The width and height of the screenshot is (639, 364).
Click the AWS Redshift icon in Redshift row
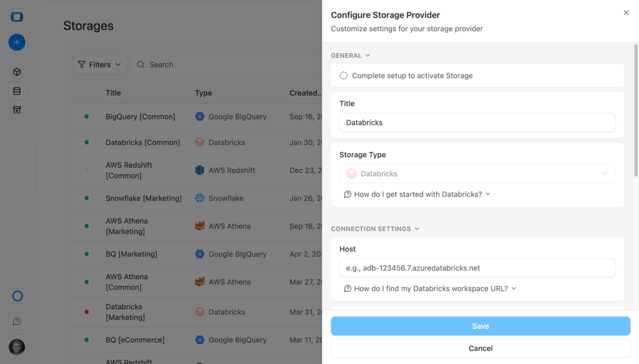tap(200, 170)
